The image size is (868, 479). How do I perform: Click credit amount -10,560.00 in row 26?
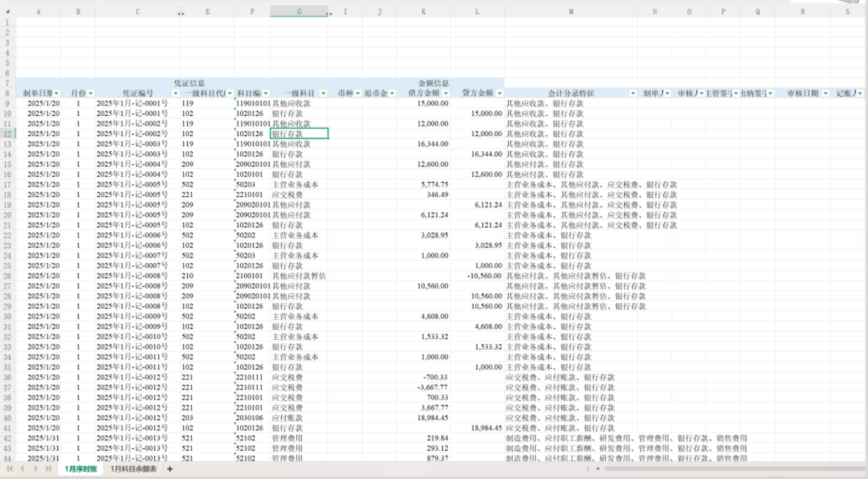(477, 276)
